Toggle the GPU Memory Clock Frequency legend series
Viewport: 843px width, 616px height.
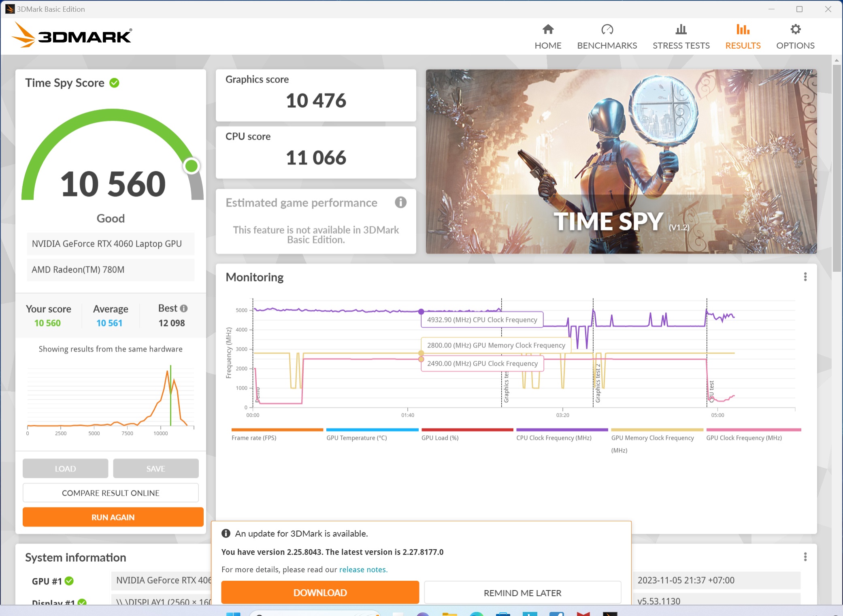tap(657, 441)
